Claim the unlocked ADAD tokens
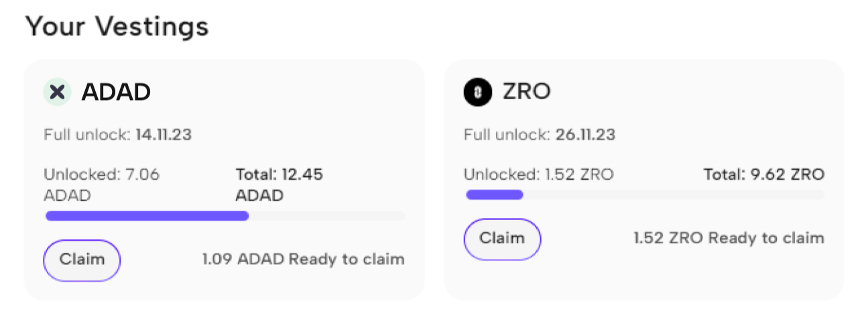Viewport: 868px width, 328px height. click(82, 260)
